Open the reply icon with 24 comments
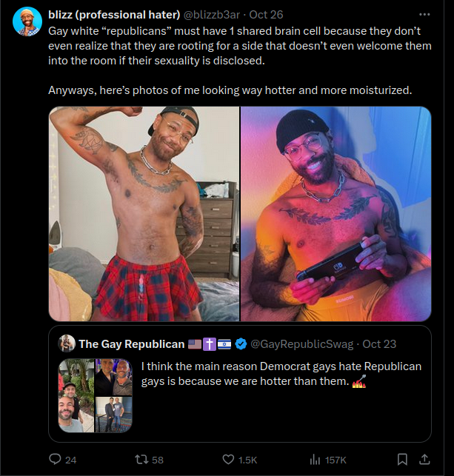454x476 pixels. click(55, 459)
